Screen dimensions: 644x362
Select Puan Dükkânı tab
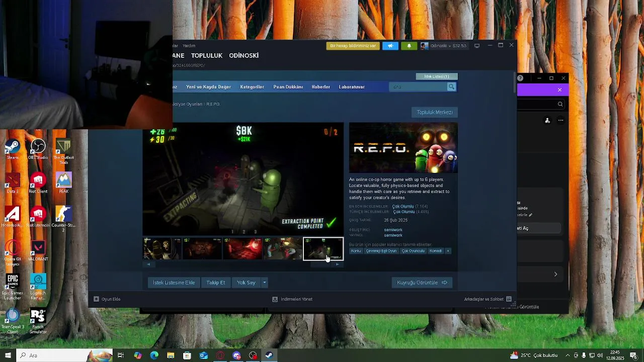point(288,87)
